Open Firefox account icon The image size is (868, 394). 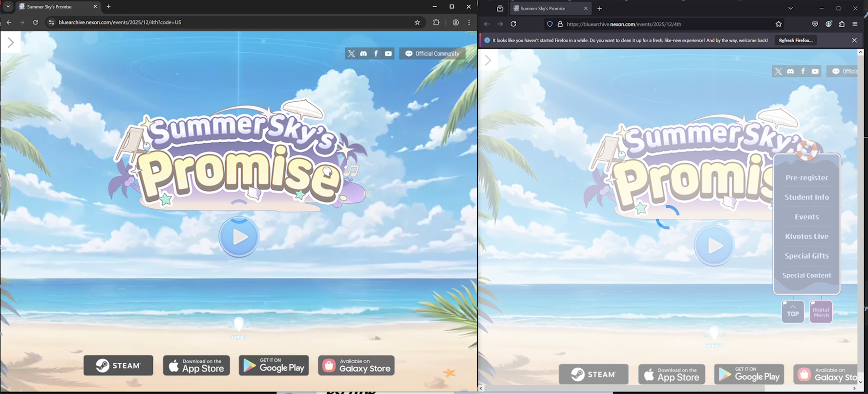[828, 24]
